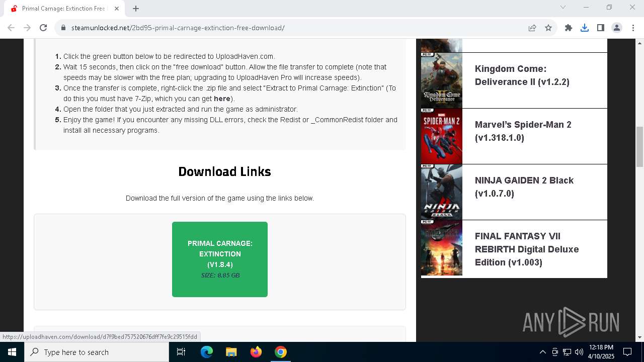Click the green Primal Carnage download button
The image size is (644, 362).
pos(220,259)
